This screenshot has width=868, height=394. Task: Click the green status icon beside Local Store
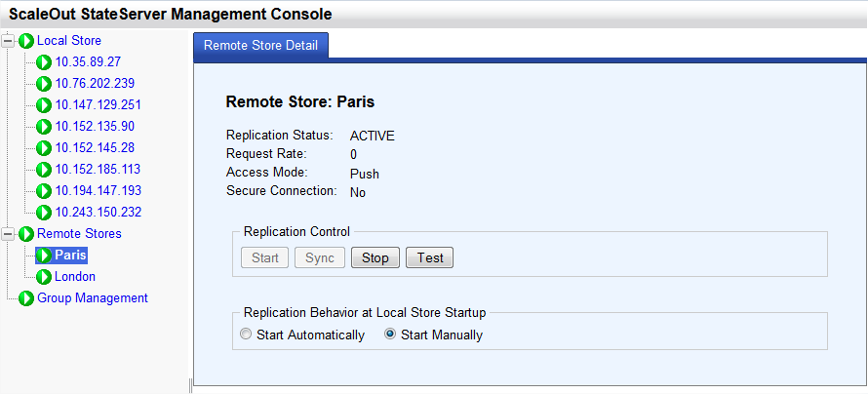pyautogui.click(x=26, y=41)
